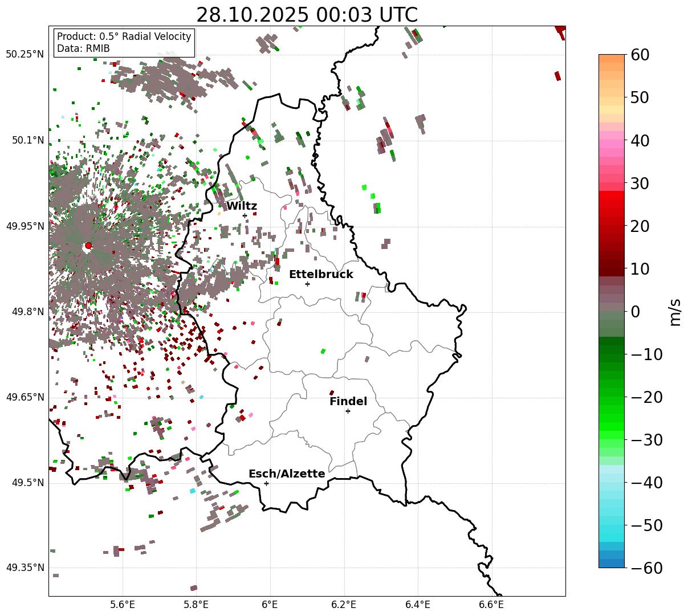Click the 'Ettelbruck' city label

pyautogui.click(x=321, y=275)
